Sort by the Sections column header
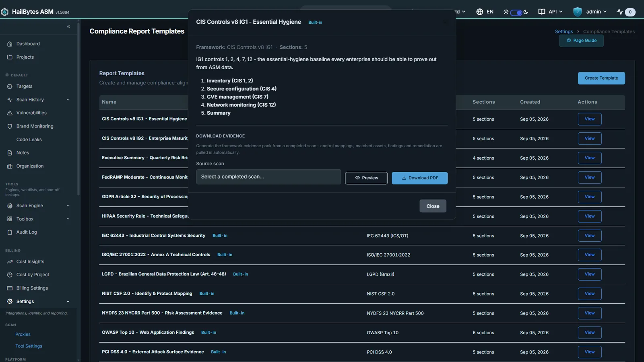Image resolution: width=644 pixels, height=362 pixels. pyautogui.click(x=484, y=102)
